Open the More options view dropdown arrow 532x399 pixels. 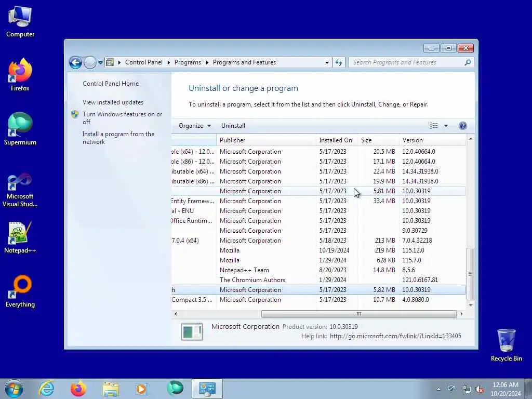tap(446, 126)
